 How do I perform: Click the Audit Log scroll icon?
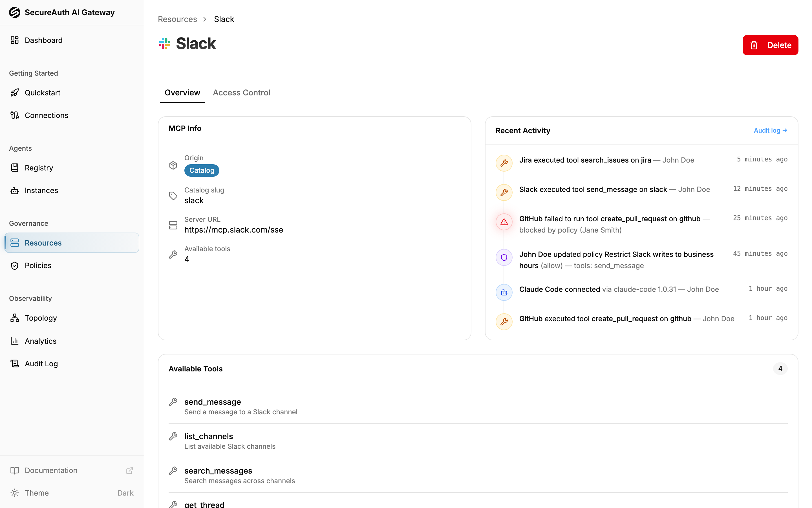(14, 364)
